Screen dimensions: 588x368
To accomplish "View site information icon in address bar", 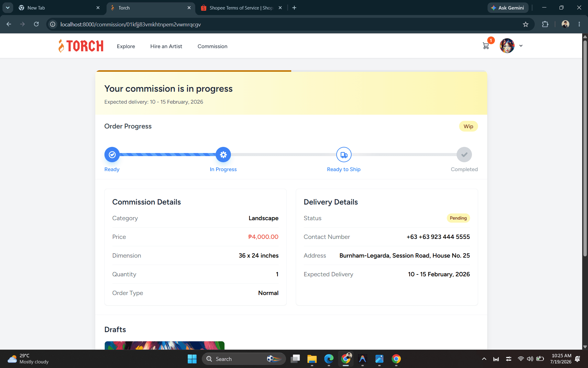I will coord(53,24).
